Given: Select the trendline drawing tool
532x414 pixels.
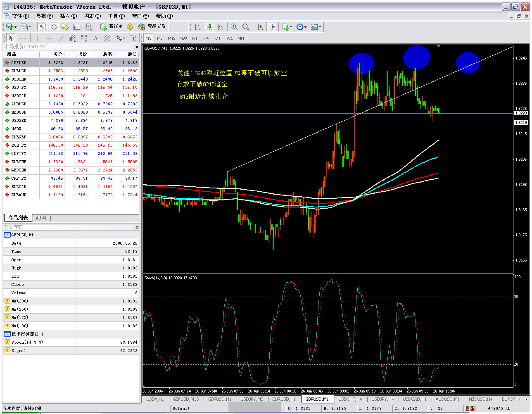Looking at the screenshot, I should pyautogui.click(x=61, y=38).
